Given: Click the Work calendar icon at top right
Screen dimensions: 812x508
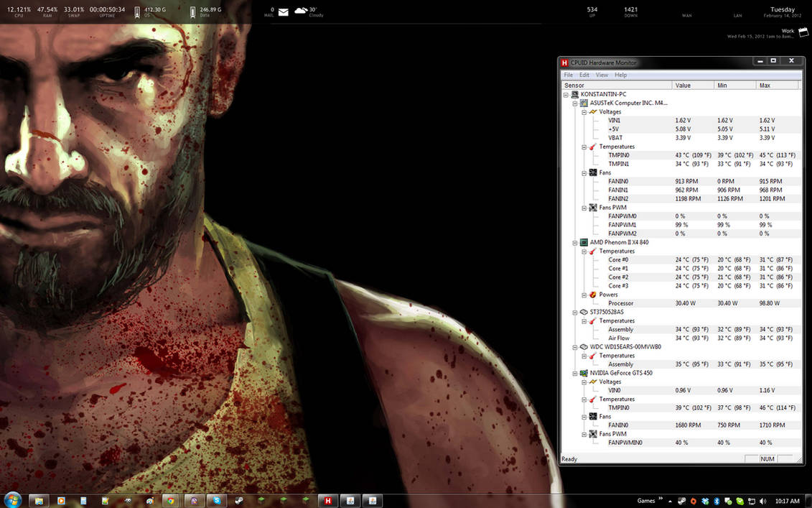Looking at the screenshot, I should pyautogui.click(x=803, y=32).
